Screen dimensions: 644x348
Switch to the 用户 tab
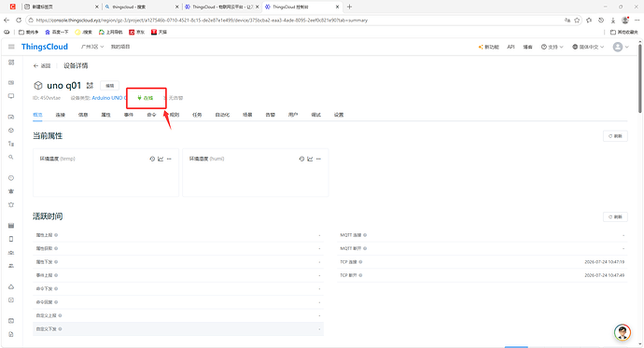tap(293, 115)
